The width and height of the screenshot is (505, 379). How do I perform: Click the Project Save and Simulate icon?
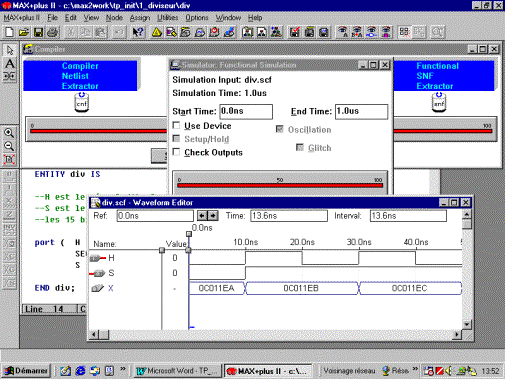pyautogui.click(x=324, y=32)
